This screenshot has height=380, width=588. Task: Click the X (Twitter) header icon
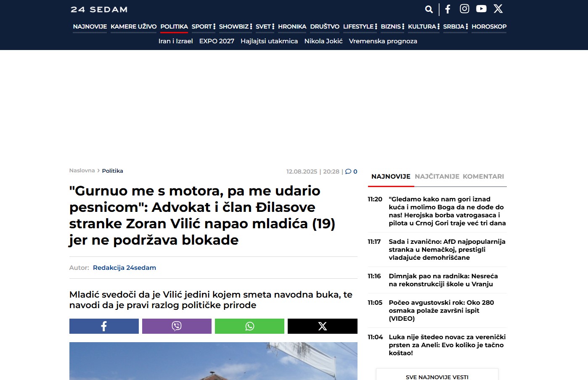(498, 9)
